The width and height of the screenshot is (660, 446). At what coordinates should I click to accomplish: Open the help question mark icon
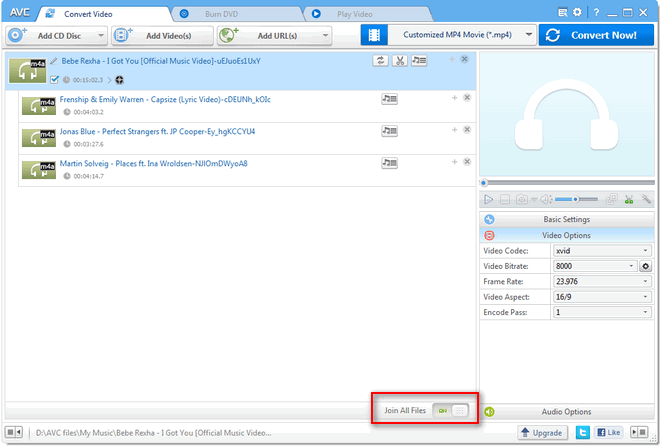pos(596,13)
